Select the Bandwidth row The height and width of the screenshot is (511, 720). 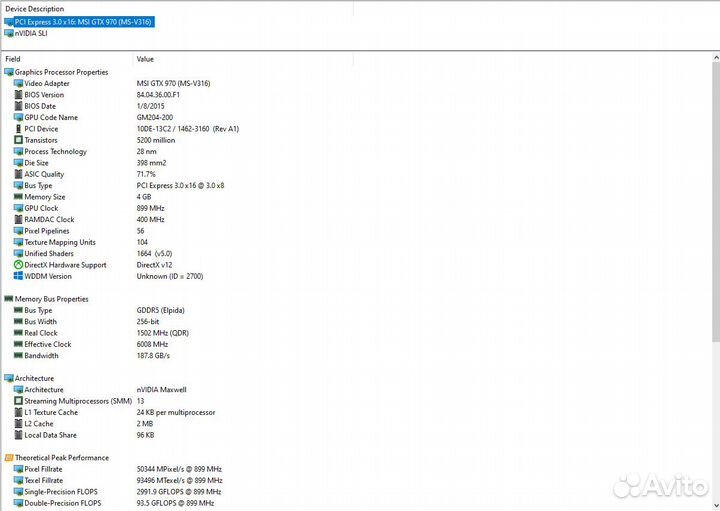(41, 356)
